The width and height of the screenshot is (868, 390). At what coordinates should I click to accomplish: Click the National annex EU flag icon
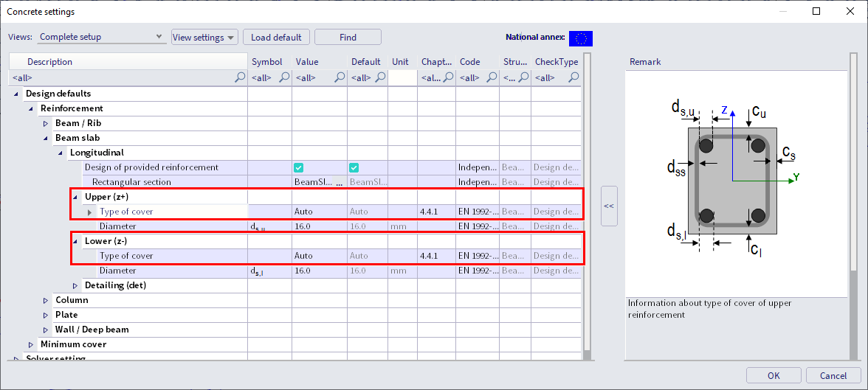[x=580, y=38]
